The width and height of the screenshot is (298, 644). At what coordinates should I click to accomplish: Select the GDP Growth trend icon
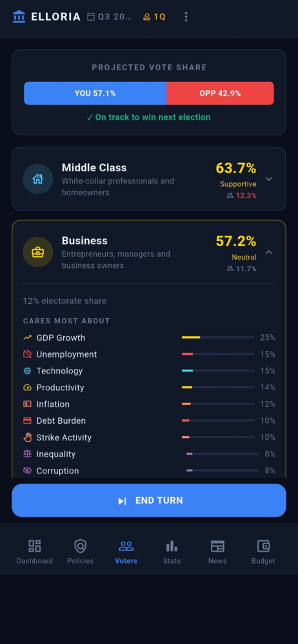point(27,337)
